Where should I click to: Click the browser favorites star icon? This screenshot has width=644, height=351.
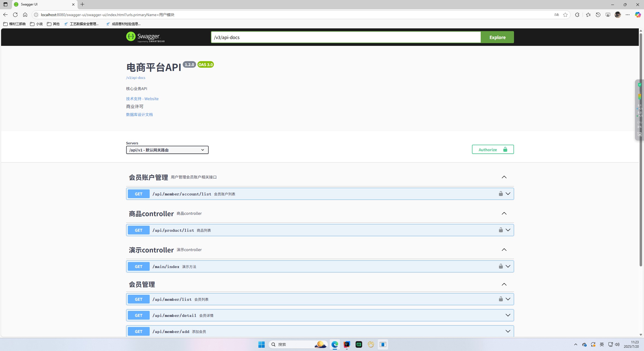coord(565,15)
